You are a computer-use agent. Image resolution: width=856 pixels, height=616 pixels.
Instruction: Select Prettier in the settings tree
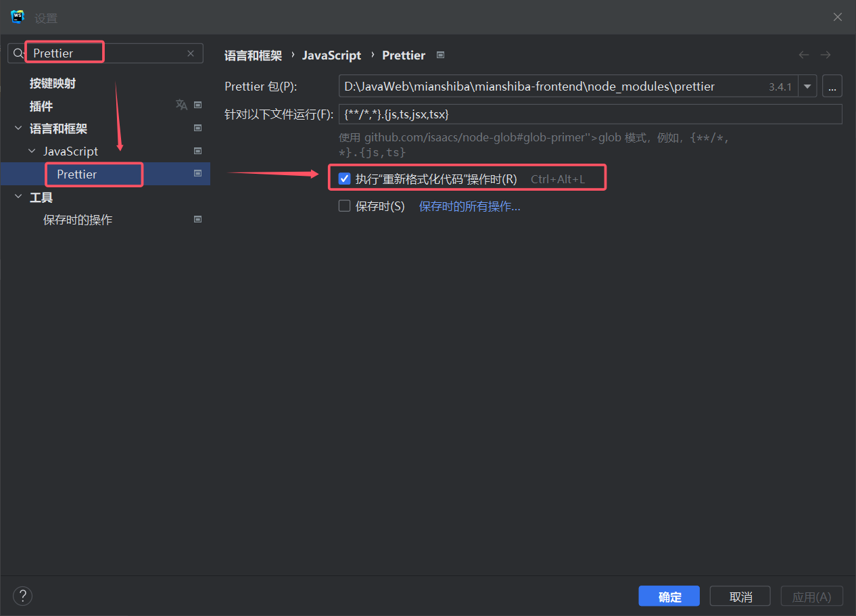[77, 174]
